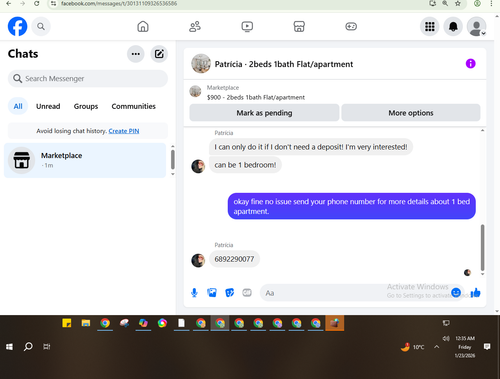Record a voice clip with microphone icon

point(194,293)
